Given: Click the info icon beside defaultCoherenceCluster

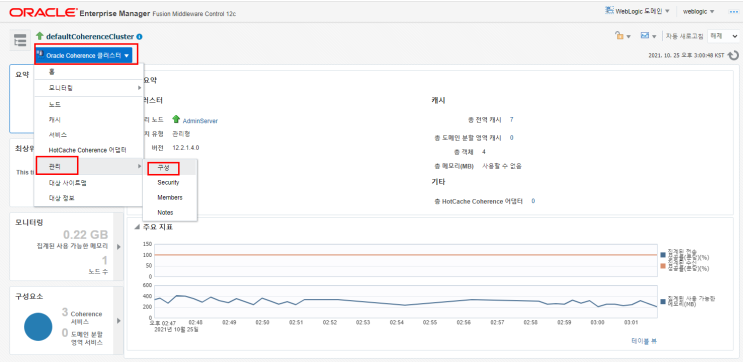Looking at the screenshot, I should pyautogui.click(x=139, y=37).
